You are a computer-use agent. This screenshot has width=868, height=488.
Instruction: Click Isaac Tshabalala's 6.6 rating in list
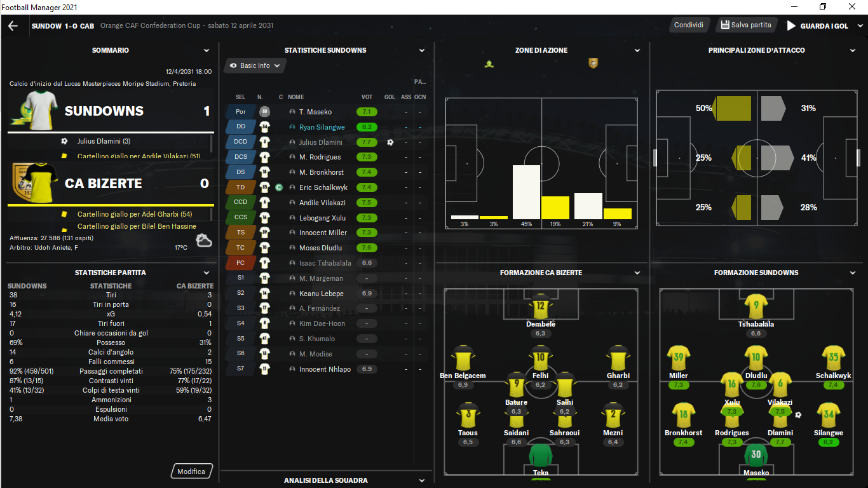[367, 263]
